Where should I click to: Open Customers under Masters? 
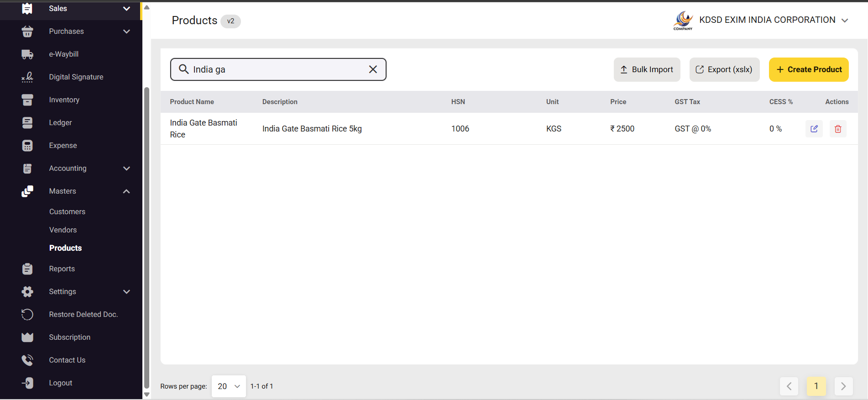(x=67, y=212)
